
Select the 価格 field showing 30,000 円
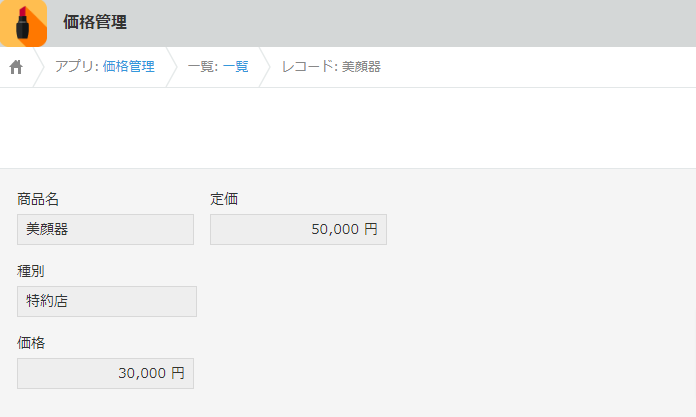105,373
